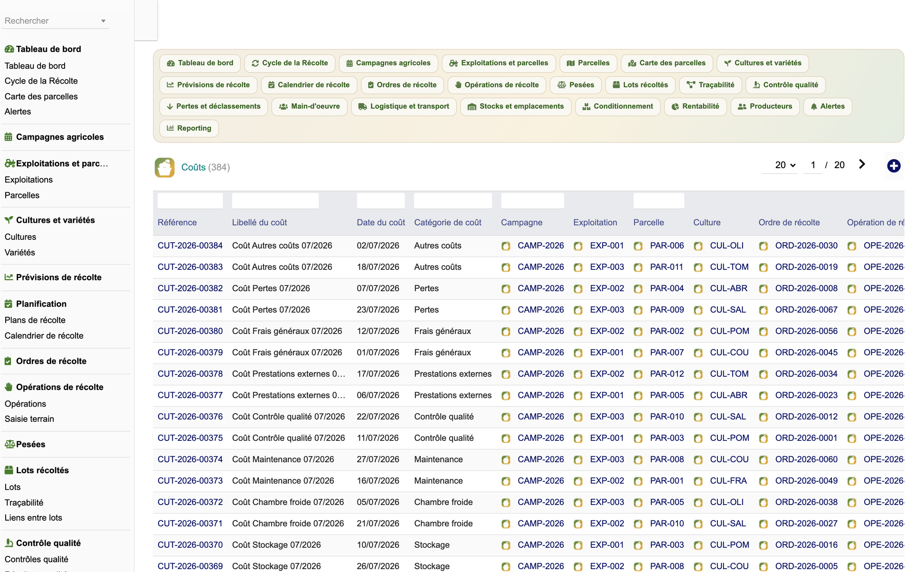Go to next page arrow
The height and width of the screenshot is (572, 924).
[x=862, y=164]
